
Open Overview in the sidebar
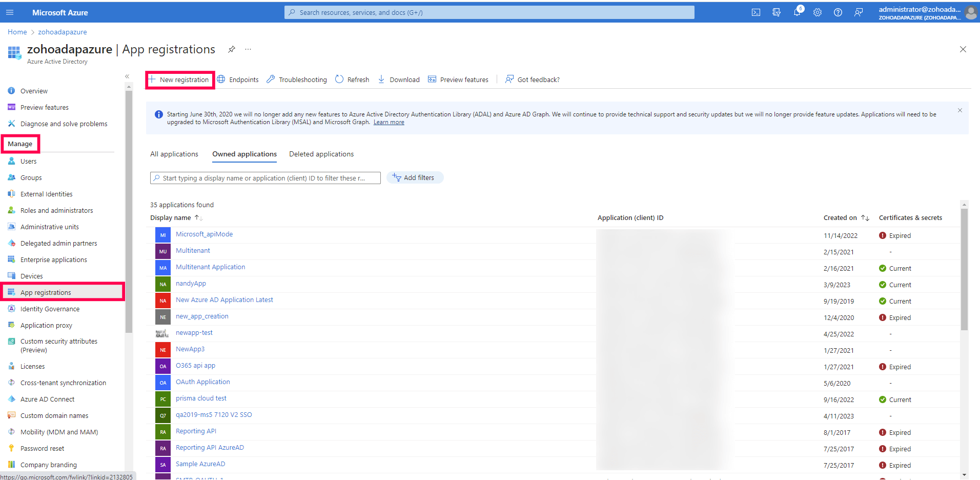(x=34, y=91)
